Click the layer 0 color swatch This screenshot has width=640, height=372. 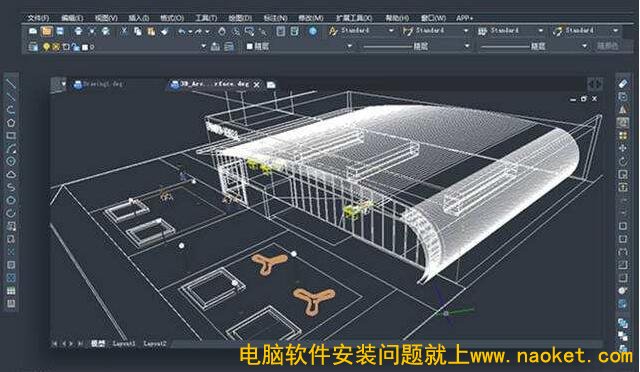click(85, 47)
